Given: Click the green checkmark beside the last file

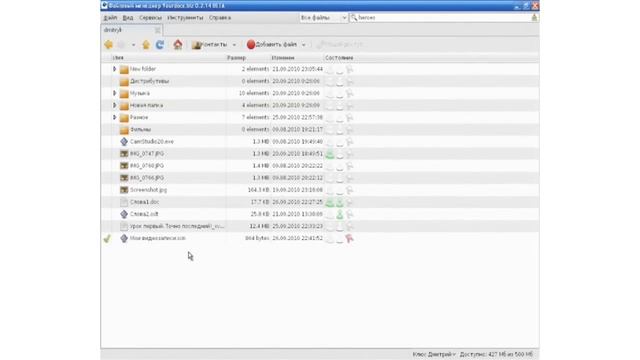Looking at the screenshot, I should click(107, 238).
